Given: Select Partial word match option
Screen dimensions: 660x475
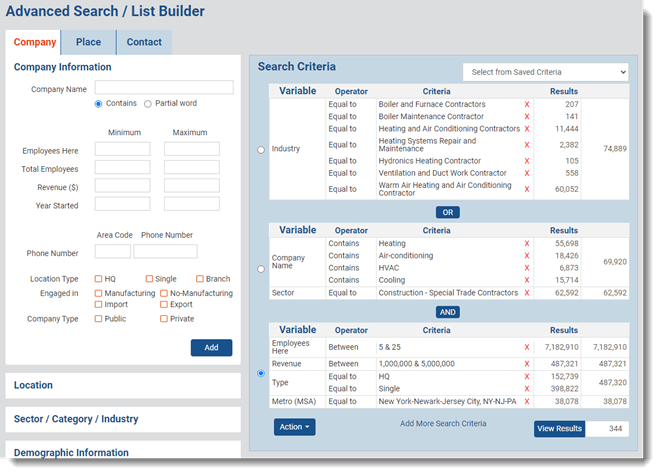Looking at the screenshot, I should click(148, 104).
